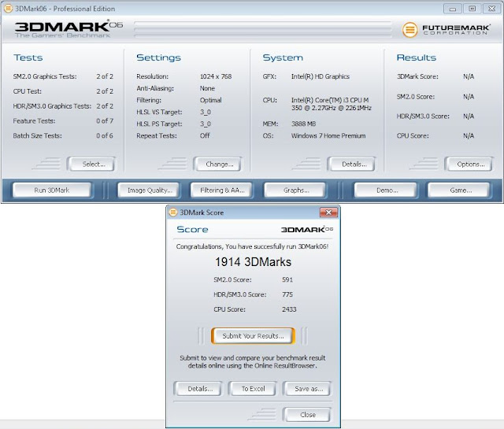
Task: Click the OS value Windows 7 Home Premium
Action: tap(328, 135)
